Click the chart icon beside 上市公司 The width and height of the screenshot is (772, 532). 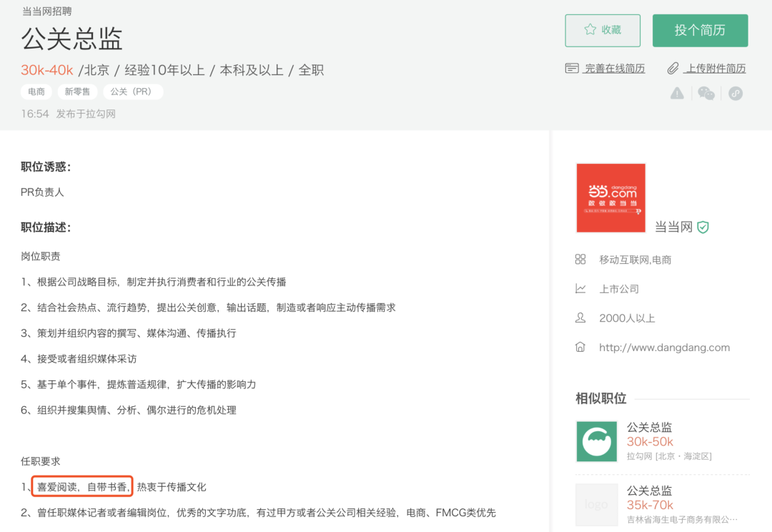click(580, 289)
